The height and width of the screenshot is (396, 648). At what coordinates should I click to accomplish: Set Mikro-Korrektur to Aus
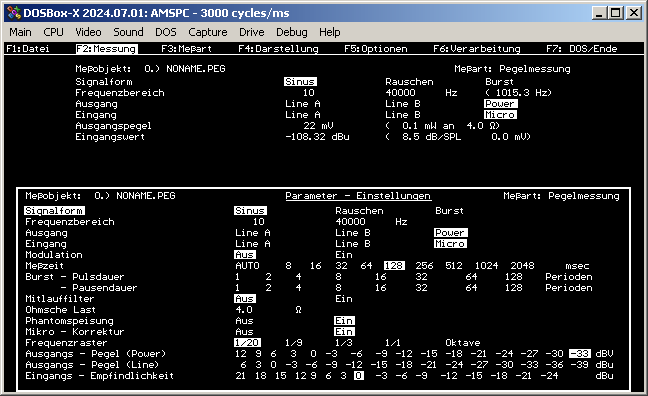pyautogui.click(x=244, y=332)
